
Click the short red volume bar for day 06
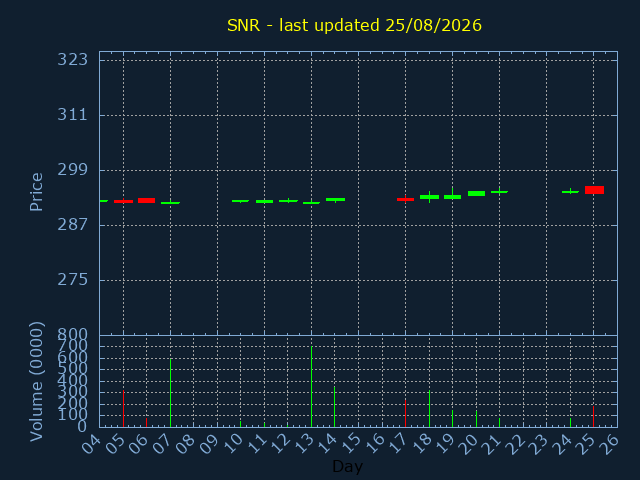[x=147, y=422]
